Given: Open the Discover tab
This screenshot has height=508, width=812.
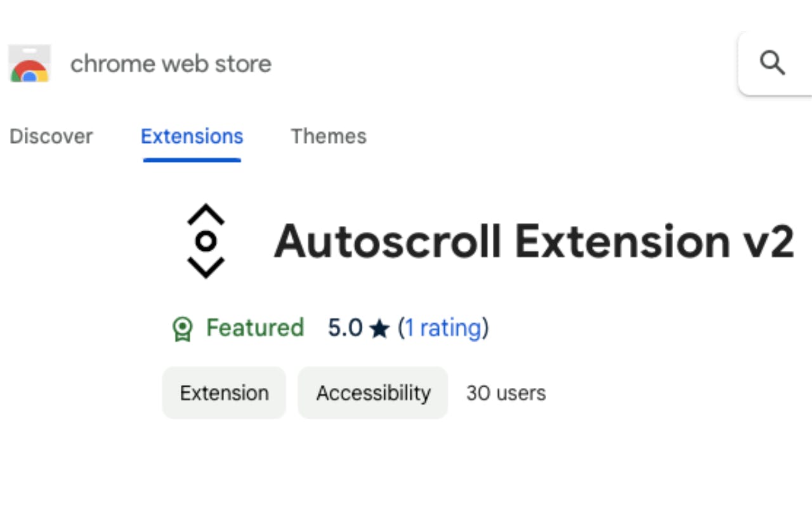Looking at the screenshot, I should pyautogui.click(x=51, y=137).
